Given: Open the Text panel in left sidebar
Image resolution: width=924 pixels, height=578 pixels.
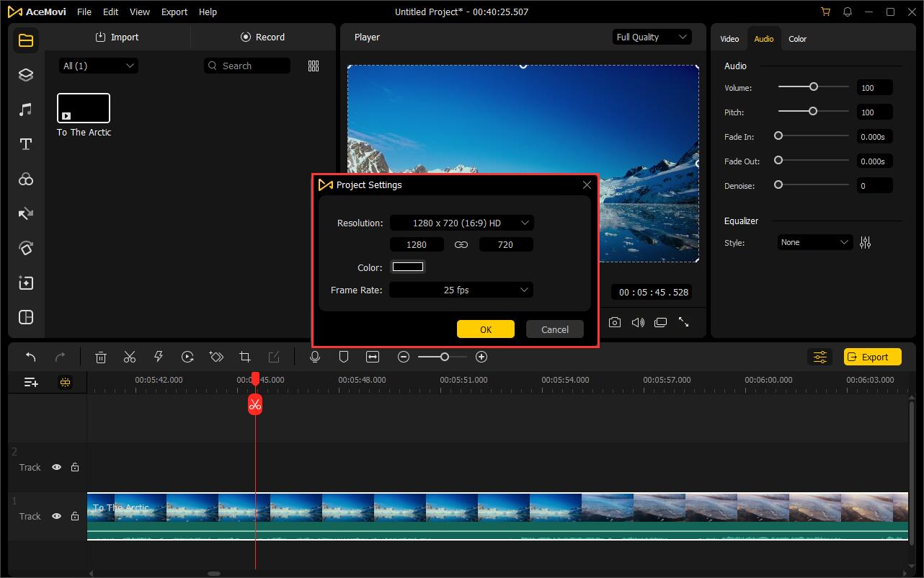Looking at the screenshot, I should 26,144.
